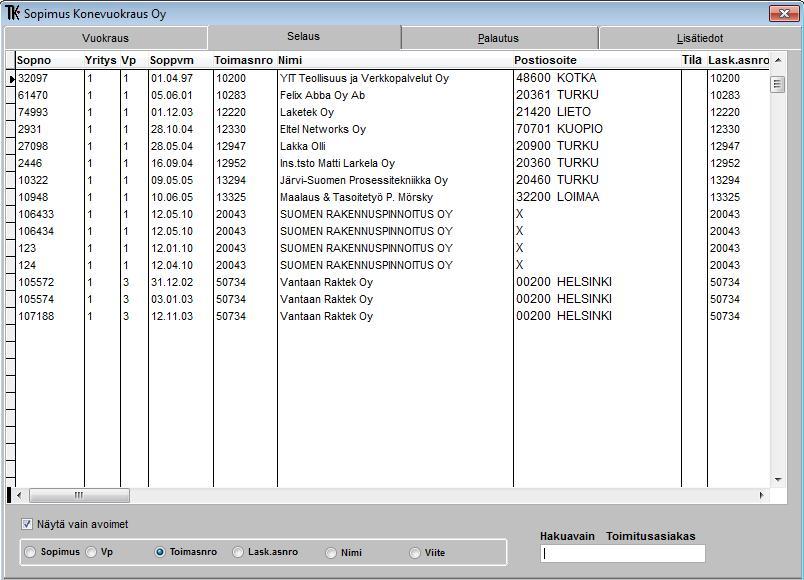Toggle the Näytä vain avoimet checkbox
Viewport: 804px width, 580px height.
(x=27, y=524)
